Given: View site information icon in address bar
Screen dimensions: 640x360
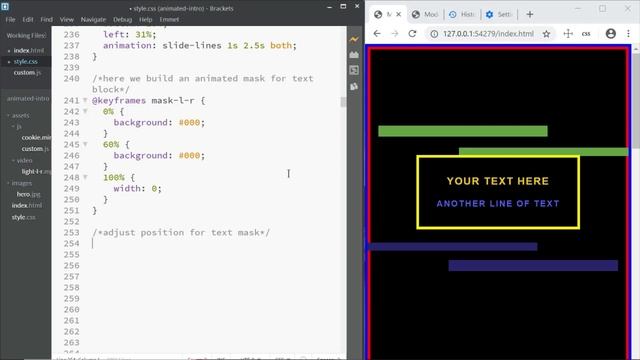Looking at the screenshot, I should pos(434,34).
